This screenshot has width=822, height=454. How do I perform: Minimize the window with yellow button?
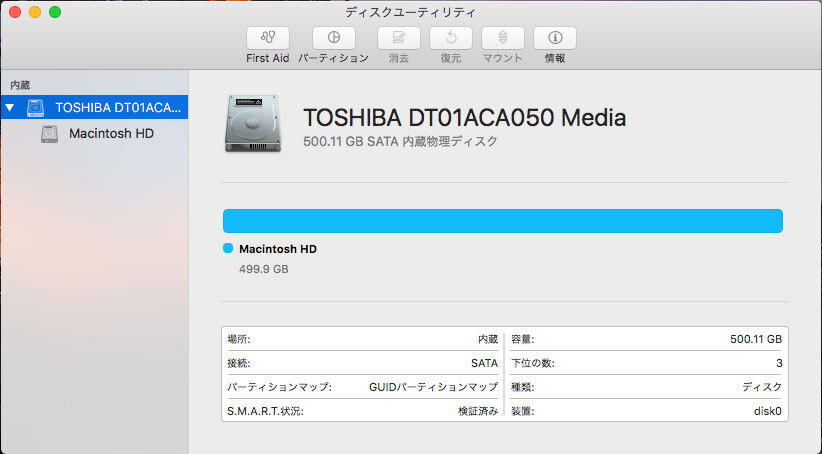pos(35,12)
